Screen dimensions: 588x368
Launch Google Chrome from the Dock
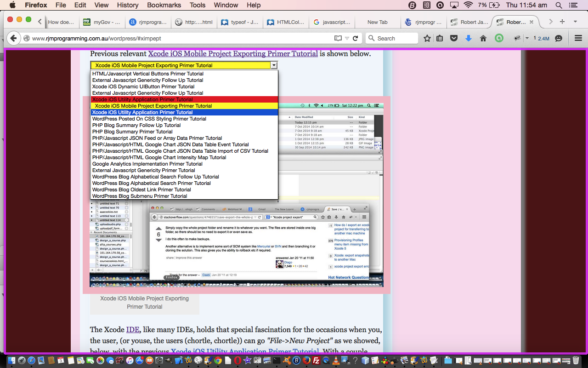pyautogui.click(x=218, y=361)
